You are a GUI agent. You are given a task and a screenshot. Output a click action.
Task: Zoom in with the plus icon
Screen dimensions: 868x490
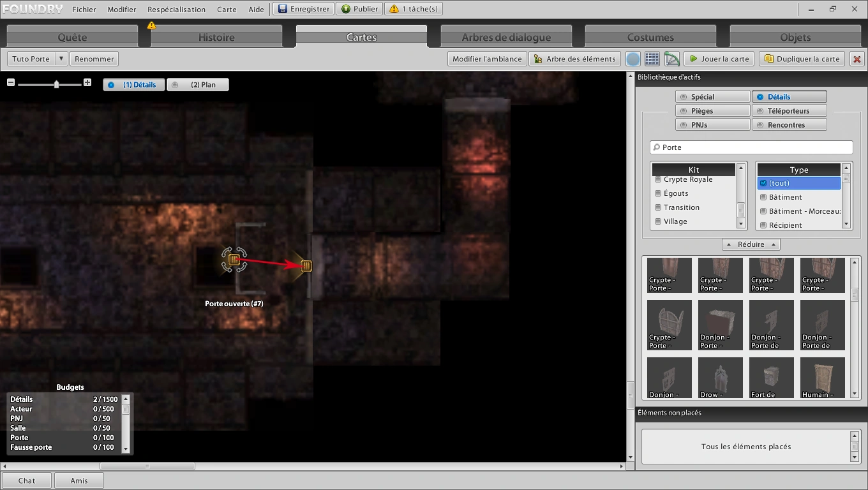point(87,82)
